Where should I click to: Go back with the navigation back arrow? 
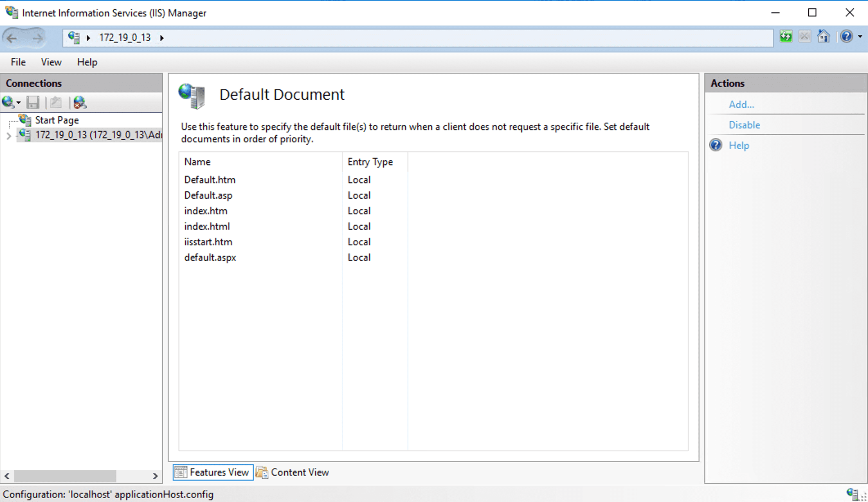12,38
